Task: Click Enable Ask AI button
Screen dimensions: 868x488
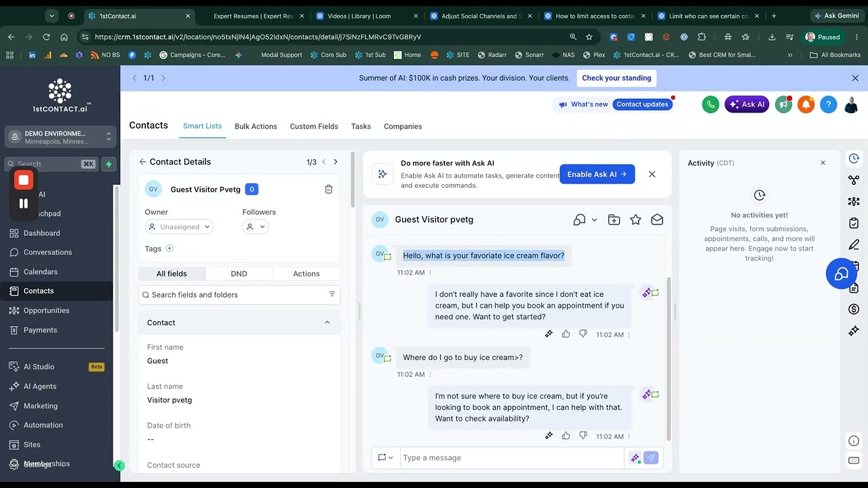Action: (597, 174)
